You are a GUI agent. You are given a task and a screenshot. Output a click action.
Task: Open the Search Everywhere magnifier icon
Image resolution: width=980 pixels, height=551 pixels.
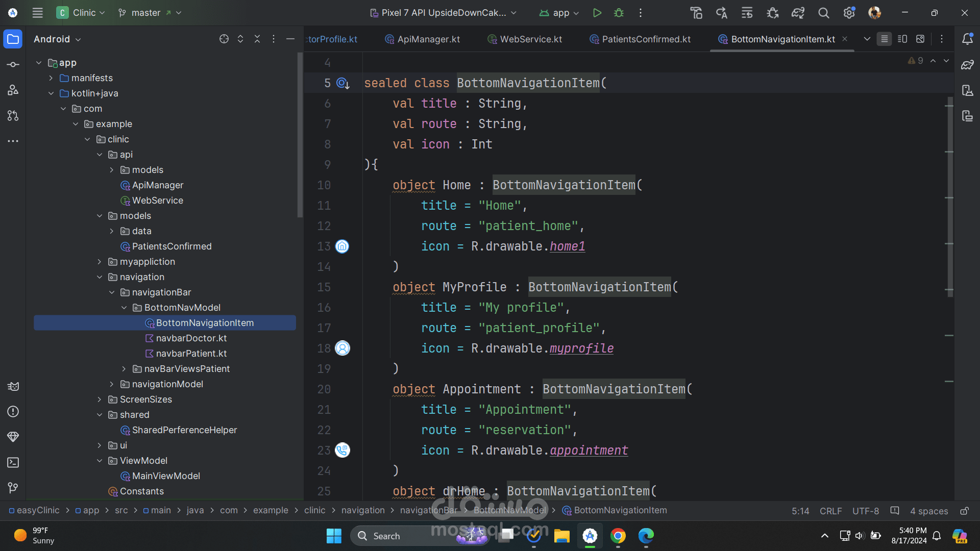[x=823, y=13]
